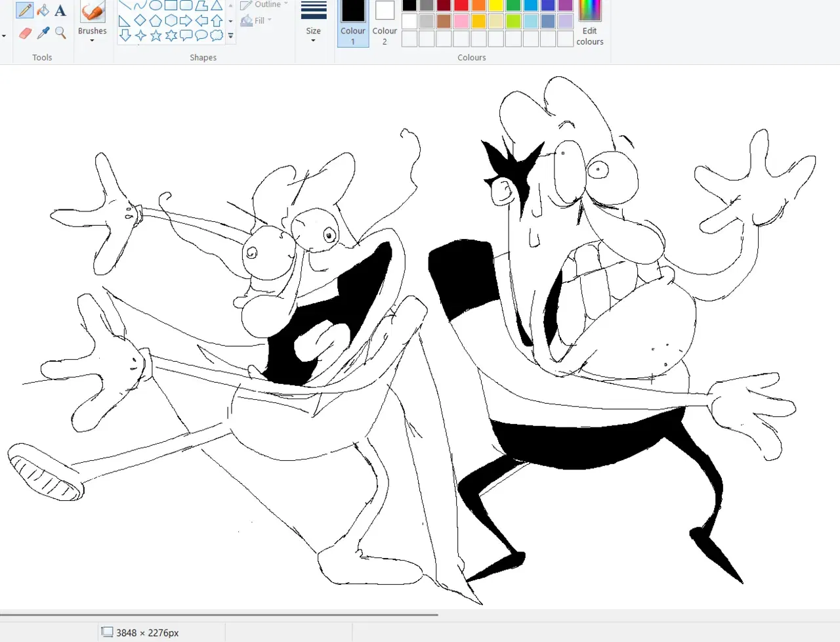This screenshot has height=642, width=840.
Task: Pick the Fill with colour bucket tool
Action: pos(43,11)
